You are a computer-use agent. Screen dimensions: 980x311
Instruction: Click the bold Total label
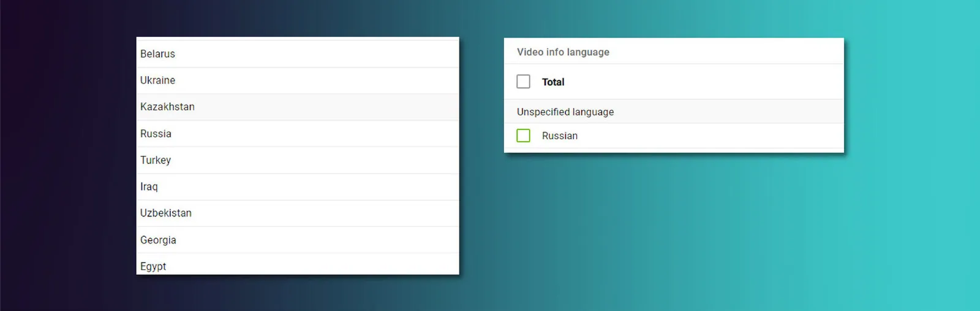tap(553, 82)
